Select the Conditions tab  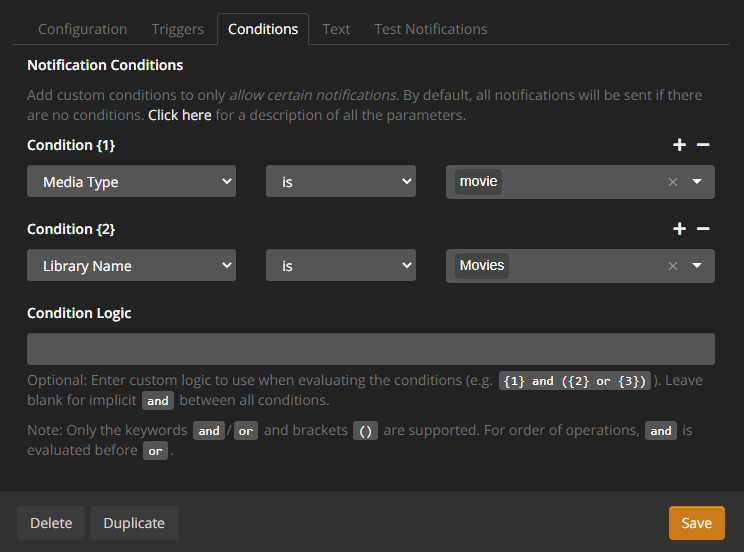(263, 29)
